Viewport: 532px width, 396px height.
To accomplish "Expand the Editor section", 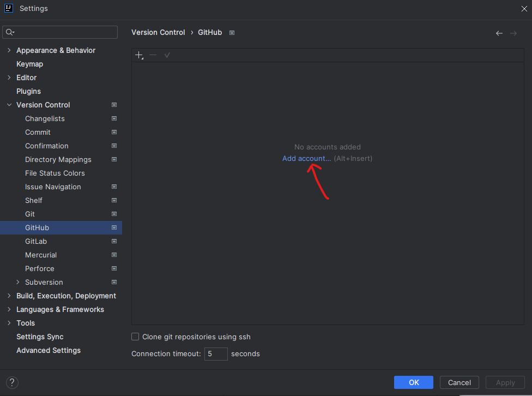I will tap(9, 77).
